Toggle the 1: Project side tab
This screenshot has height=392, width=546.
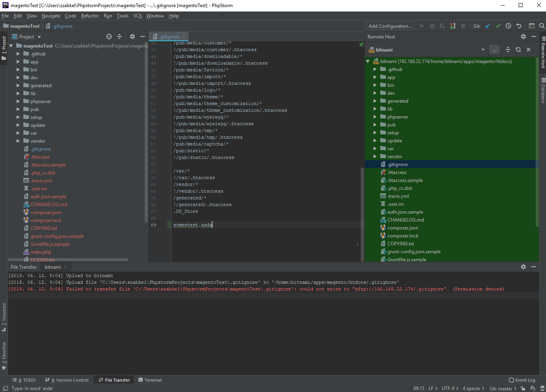point(4,48)
